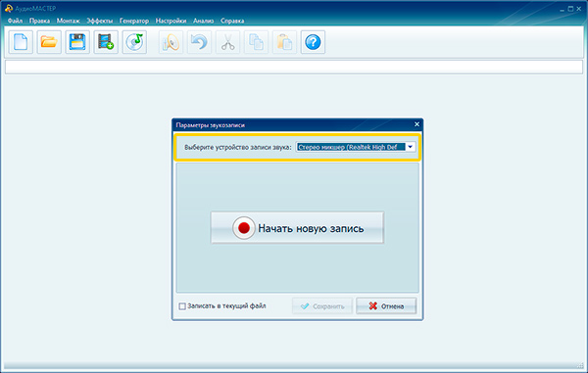The width and height of the screenshot is (588, 373).
Task: Close the Параметры звукозаписи dialog
Action: (x=416, y=124)
